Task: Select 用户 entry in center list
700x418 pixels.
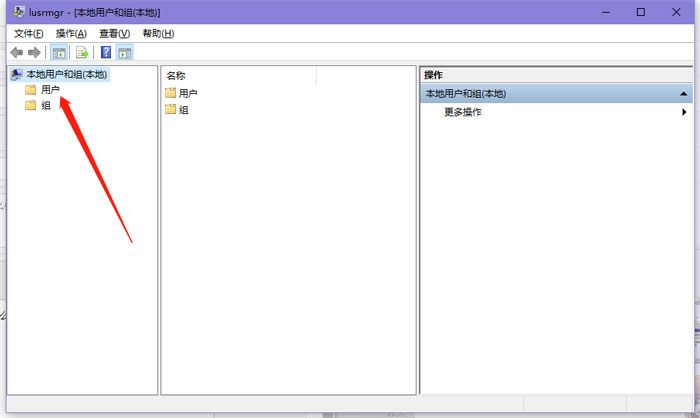Action: [188, 93]
